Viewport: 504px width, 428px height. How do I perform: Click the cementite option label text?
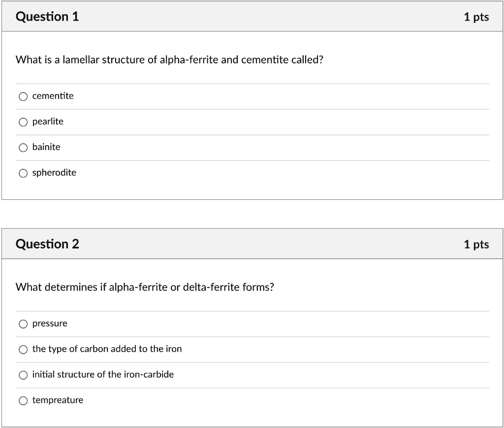click(x=53, y=96)
